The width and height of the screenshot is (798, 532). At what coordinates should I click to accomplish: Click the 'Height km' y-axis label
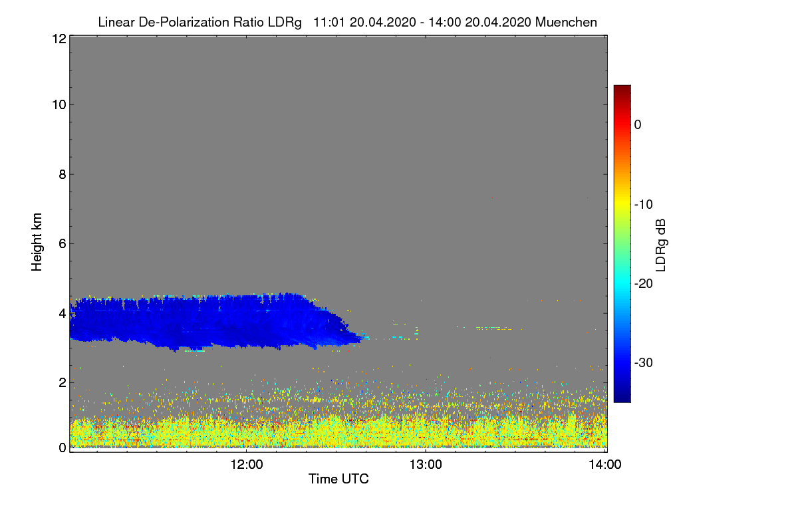(x=37, y=242)
